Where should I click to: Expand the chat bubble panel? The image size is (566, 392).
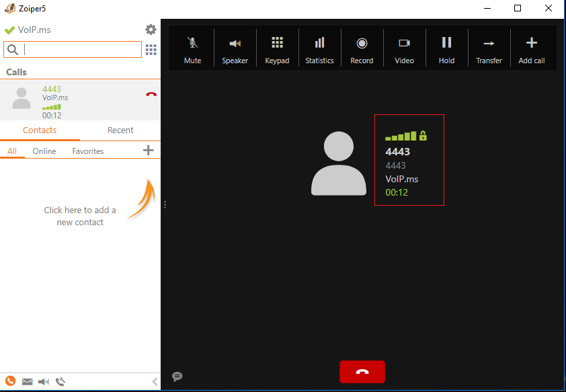(x=177, y=377)
